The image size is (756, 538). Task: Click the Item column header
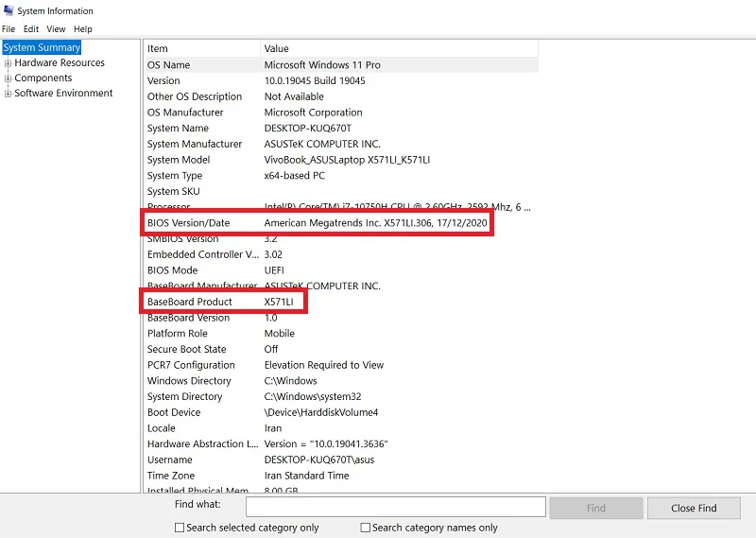pyautogui.click(x=202, y=48)
